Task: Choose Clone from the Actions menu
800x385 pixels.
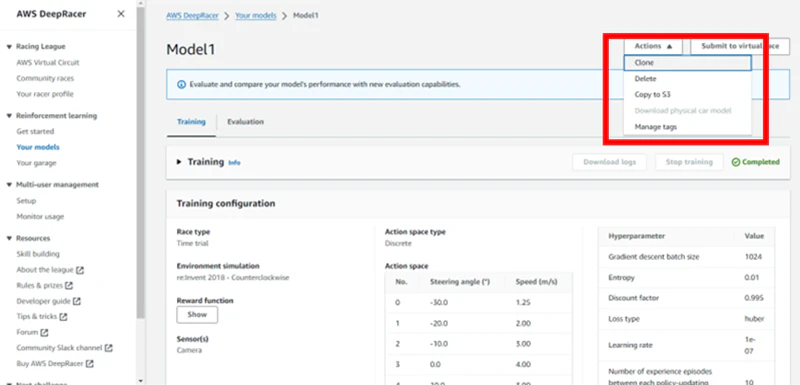Action: pyautogui.click(x=687, y=63)
